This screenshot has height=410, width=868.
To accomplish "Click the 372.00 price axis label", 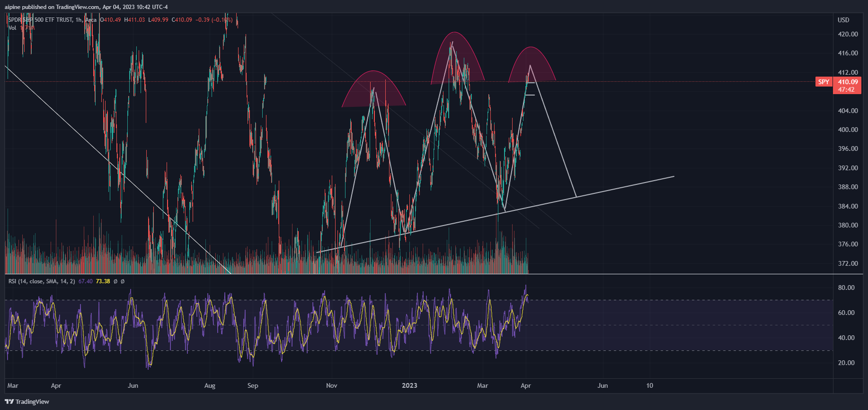I will tap(848, 263).
